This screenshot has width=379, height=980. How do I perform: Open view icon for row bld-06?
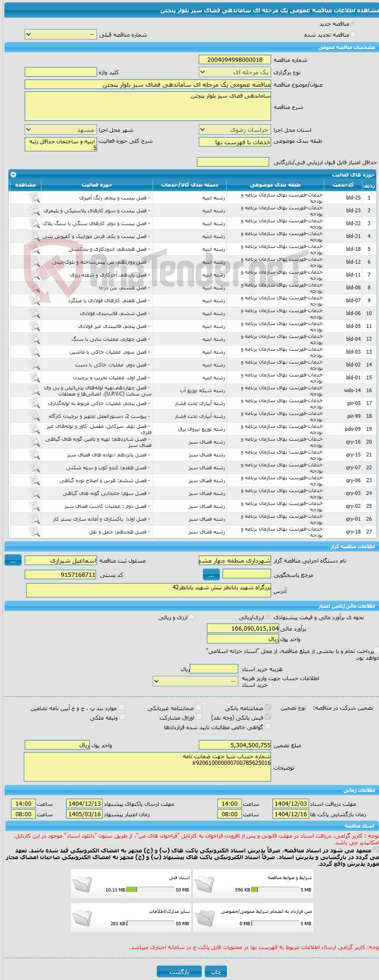34,313
